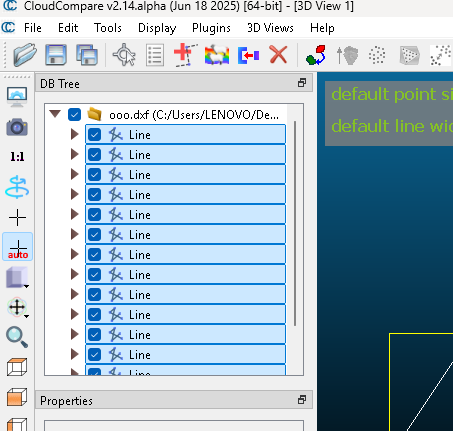
Task: Open the pivot visibility arrows dropdown
Action: click(18, 307)
